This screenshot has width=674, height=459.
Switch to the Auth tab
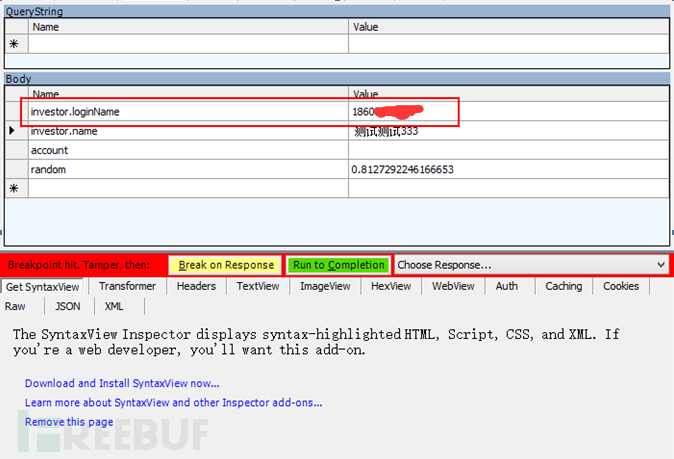506,286
